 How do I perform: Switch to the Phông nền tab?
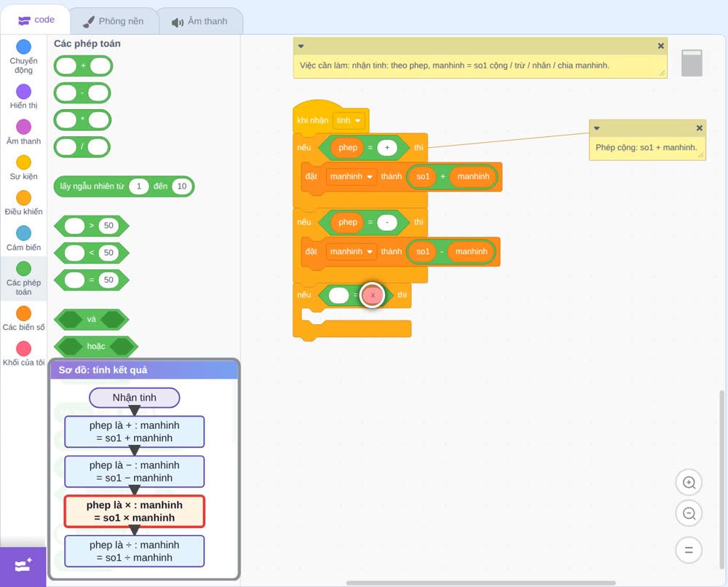pos(114,21)
